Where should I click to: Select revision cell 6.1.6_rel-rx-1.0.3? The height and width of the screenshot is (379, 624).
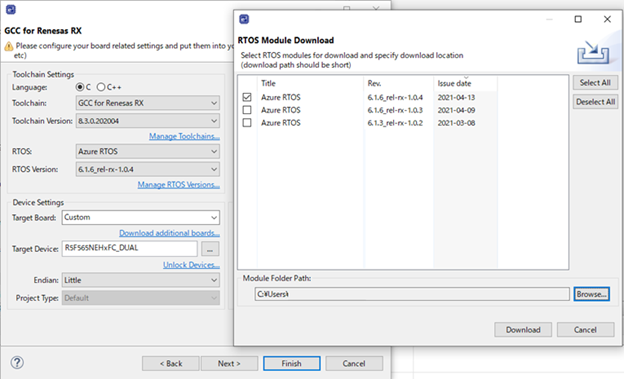pyautogui.click(x=395, y=110)
